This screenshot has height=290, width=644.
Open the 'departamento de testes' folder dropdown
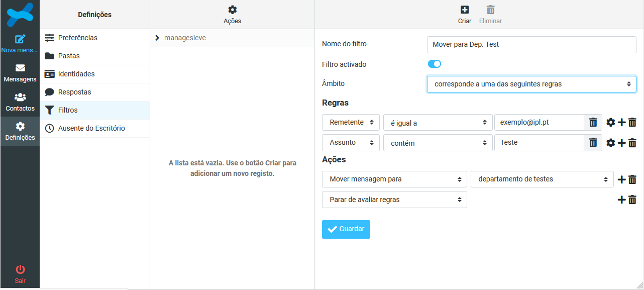point(542,179)
